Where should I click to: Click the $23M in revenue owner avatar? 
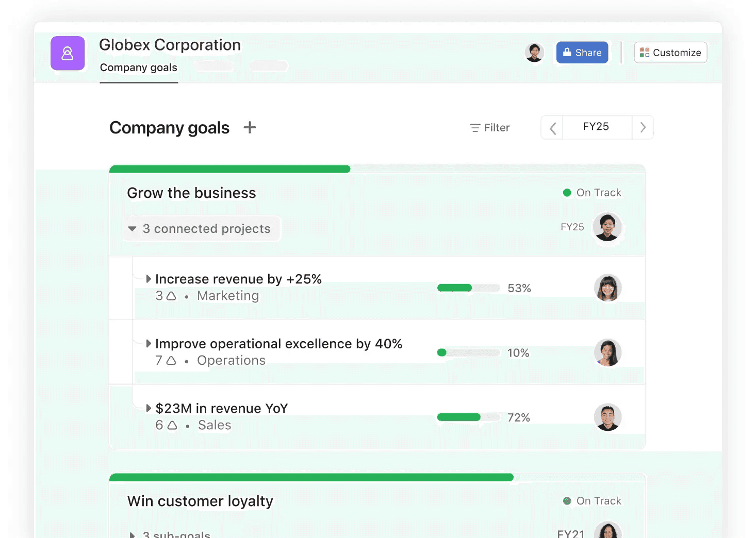[x=607, y=417]
